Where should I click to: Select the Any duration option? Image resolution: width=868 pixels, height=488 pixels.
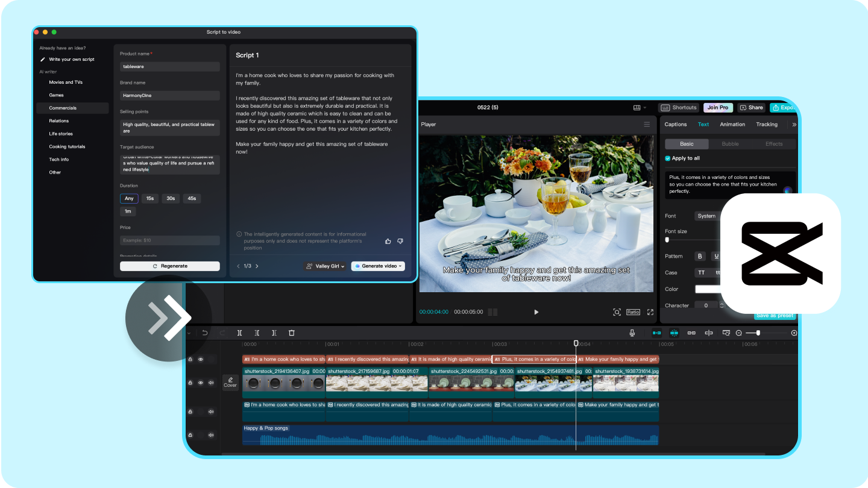pyautogui.click(x=129, y=198)
